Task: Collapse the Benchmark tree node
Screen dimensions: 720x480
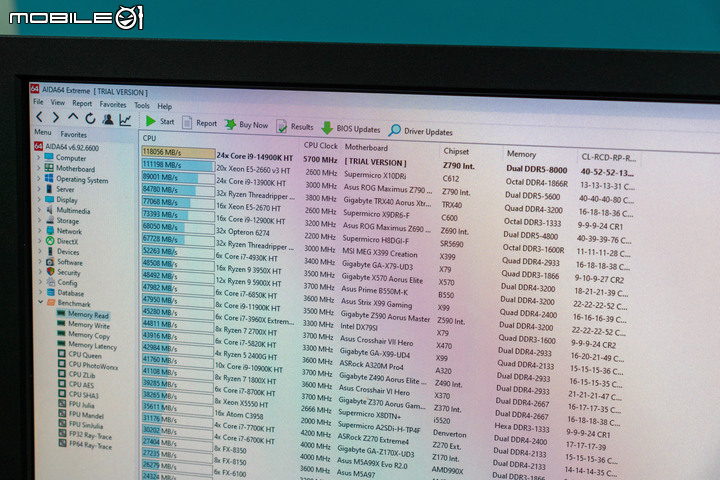Action: 41,302
